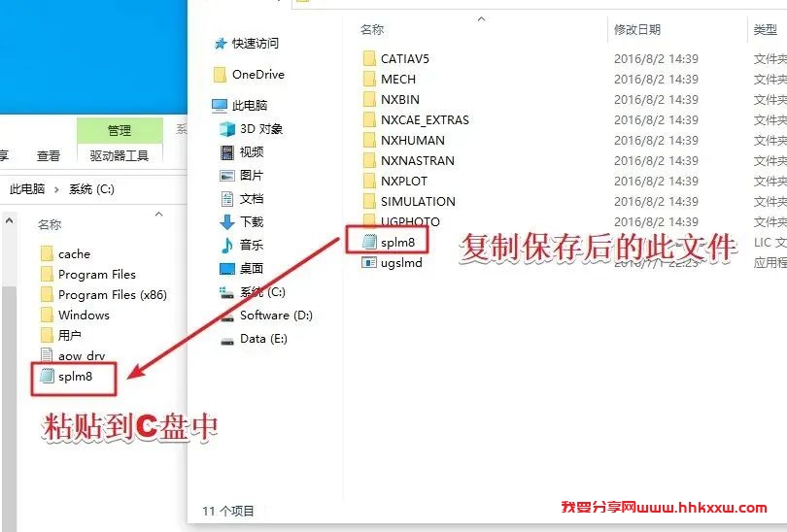Open the CATIAV5 folder icon
This screenshot has width=787, height=532.
coord(369,58)
